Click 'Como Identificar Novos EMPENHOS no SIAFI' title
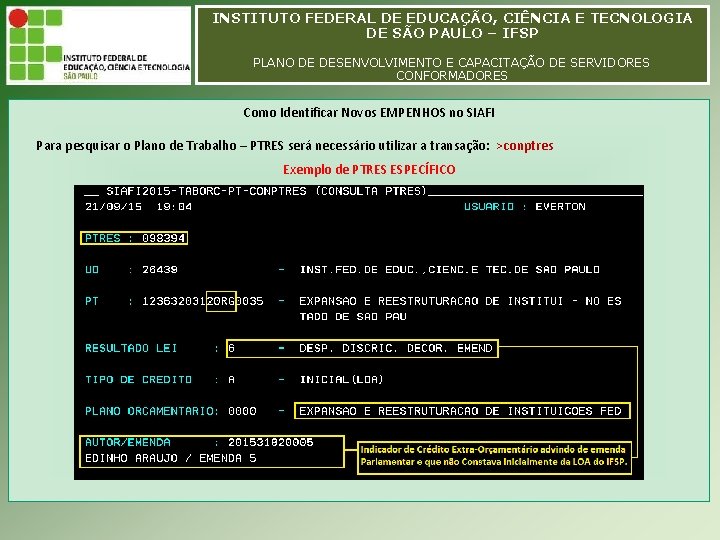 click(369, 112)
